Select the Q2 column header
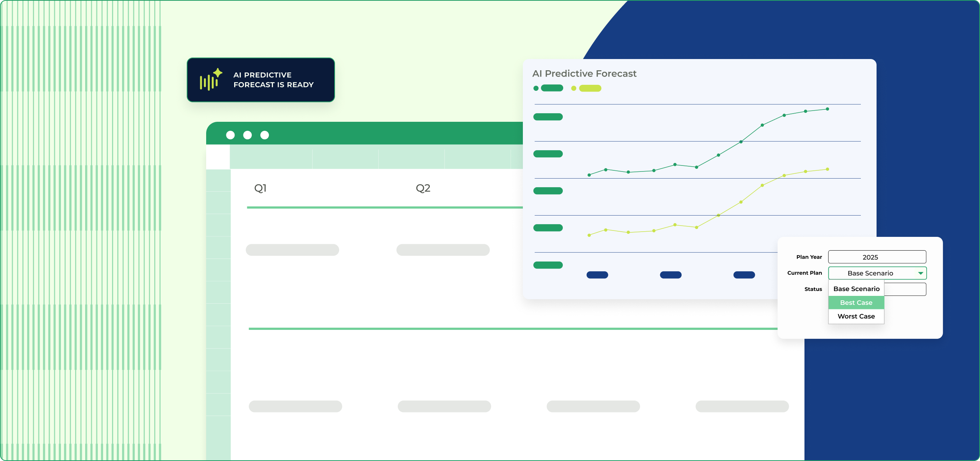The image size is (980, 461). pyautogui.click(x=423, y=188)
